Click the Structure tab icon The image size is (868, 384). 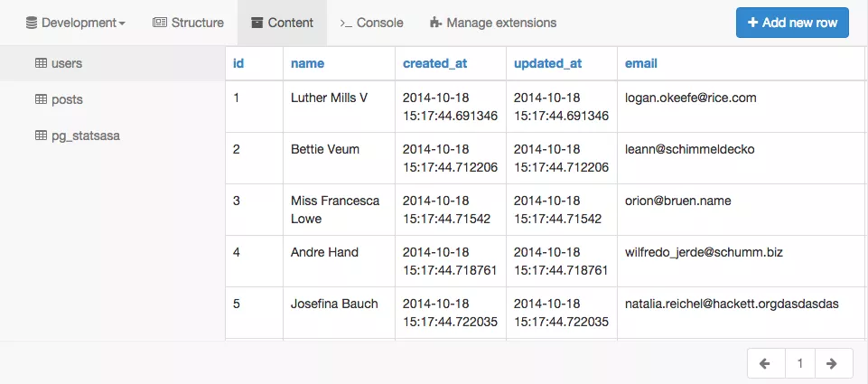point(160,23)
